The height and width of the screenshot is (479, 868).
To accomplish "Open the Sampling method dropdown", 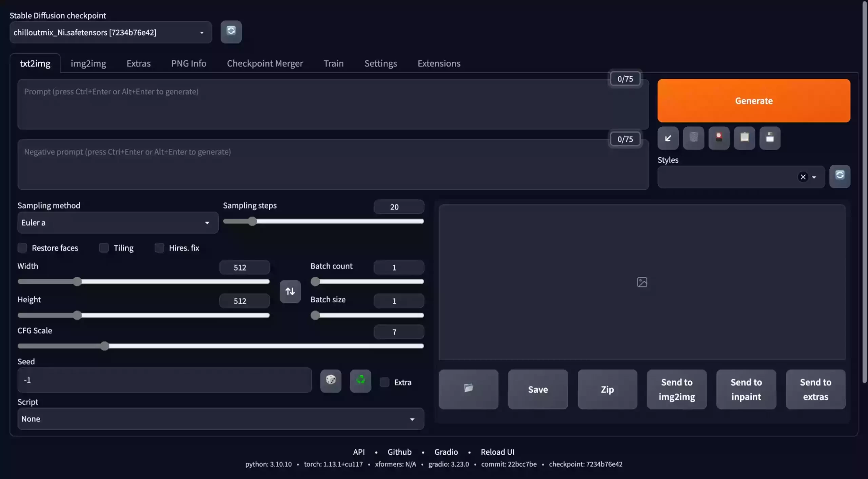I will coord(118,223).
